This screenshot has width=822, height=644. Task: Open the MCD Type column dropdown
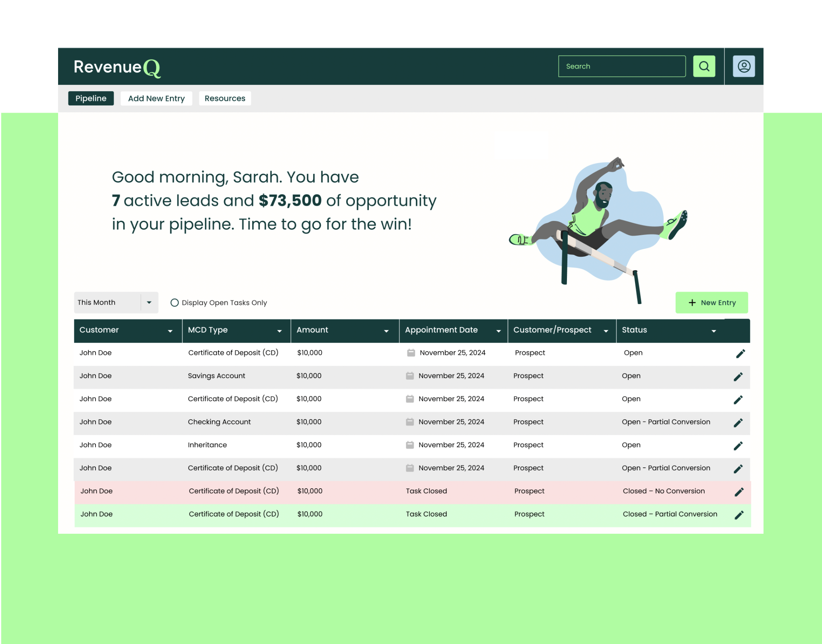[x=279, y=331]
